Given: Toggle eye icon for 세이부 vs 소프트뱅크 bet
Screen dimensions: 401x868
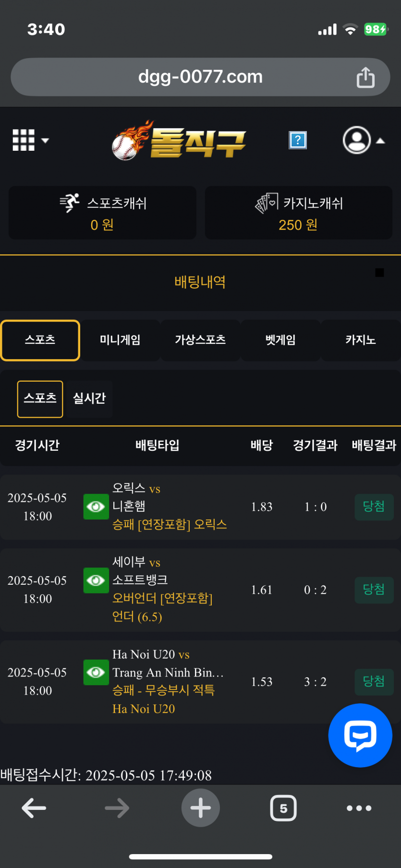Looking at the screenshot, I should point(96,580).
